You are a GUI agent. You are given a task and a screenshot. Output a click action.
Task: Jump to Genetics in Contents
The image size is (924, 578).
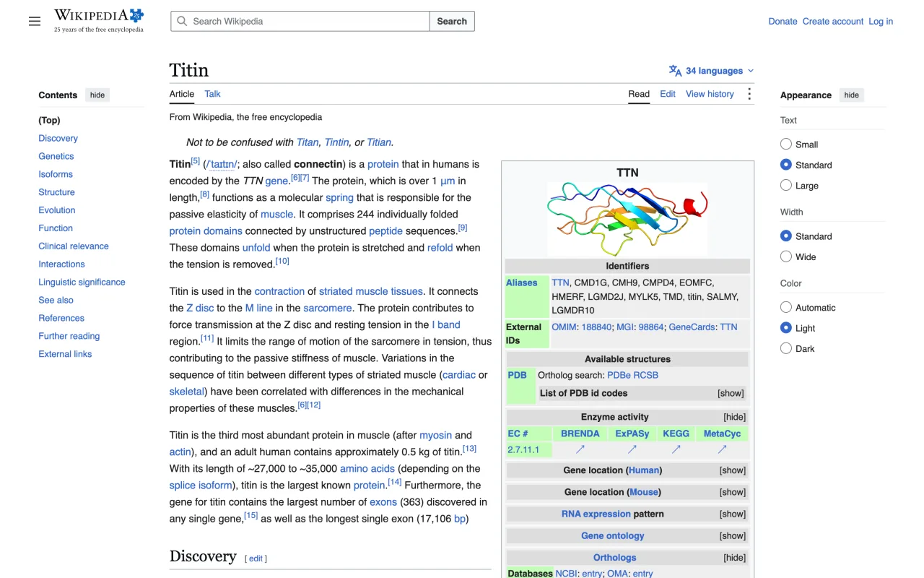coord(56,156)
